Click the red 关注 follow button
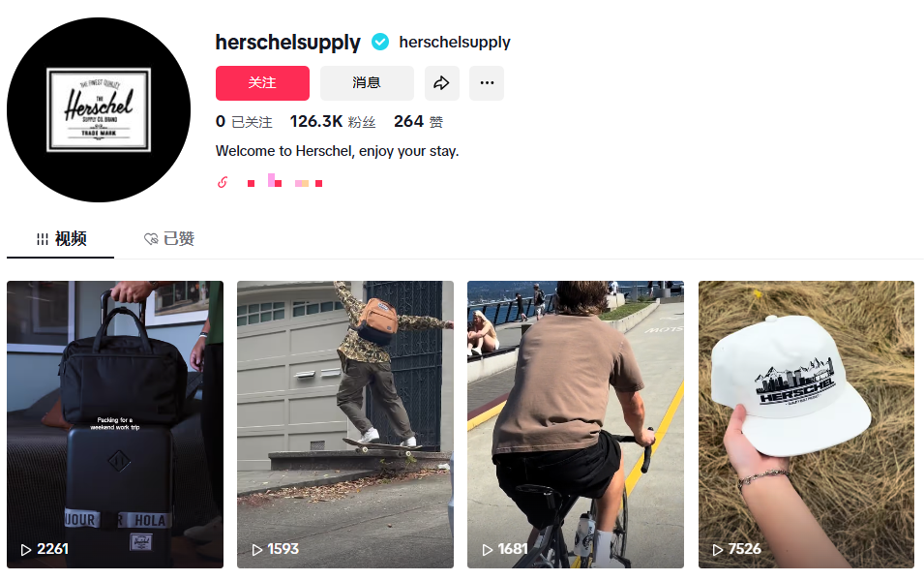924x580 pixels. (262, 83)
